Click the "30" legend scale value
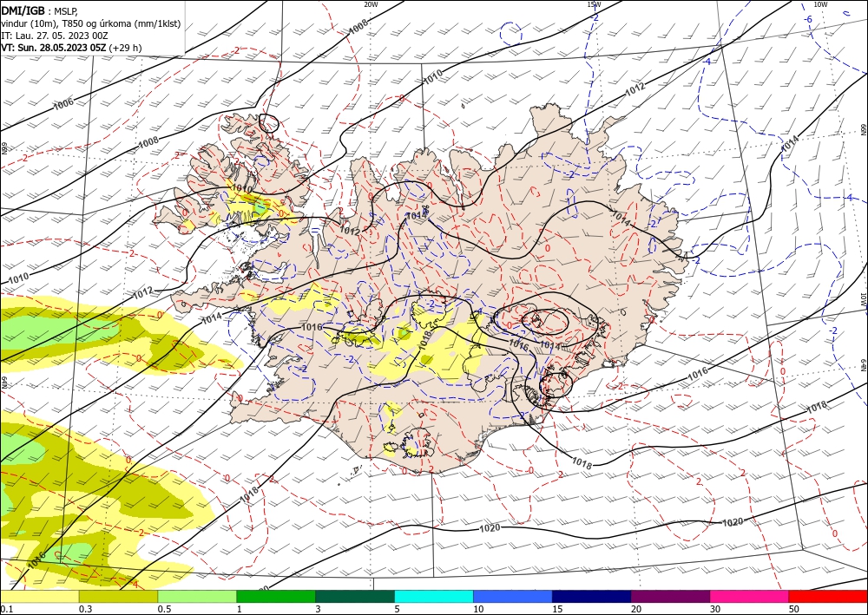Image resolution: width=868 pixels, height=615 pixels. (x=715, y=610)
